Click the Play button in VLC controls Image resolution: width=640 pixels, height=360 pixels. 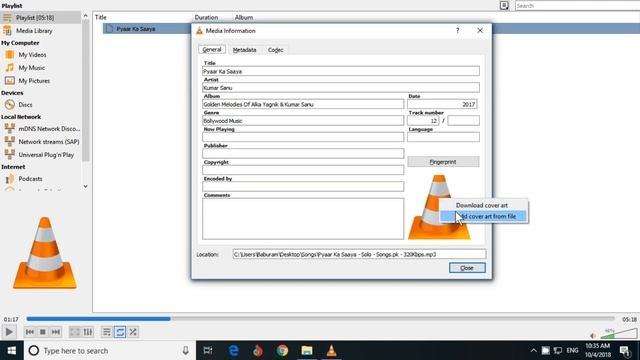(9, 332)
